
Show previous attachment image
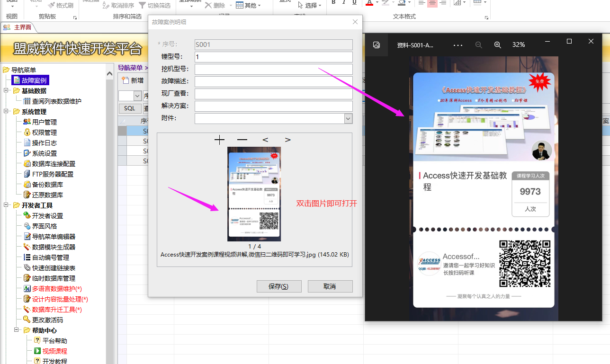click(265, 140)
